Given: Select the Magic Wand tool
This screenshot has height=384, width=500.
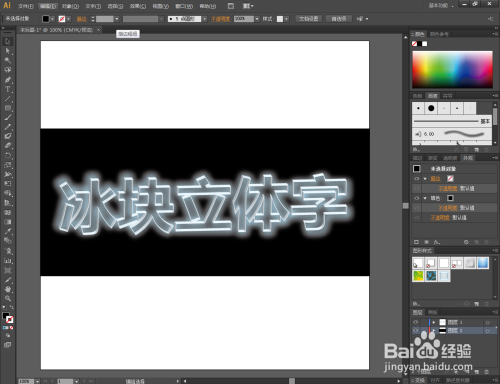Looking at the screenshot, I should tap(8, 60).
